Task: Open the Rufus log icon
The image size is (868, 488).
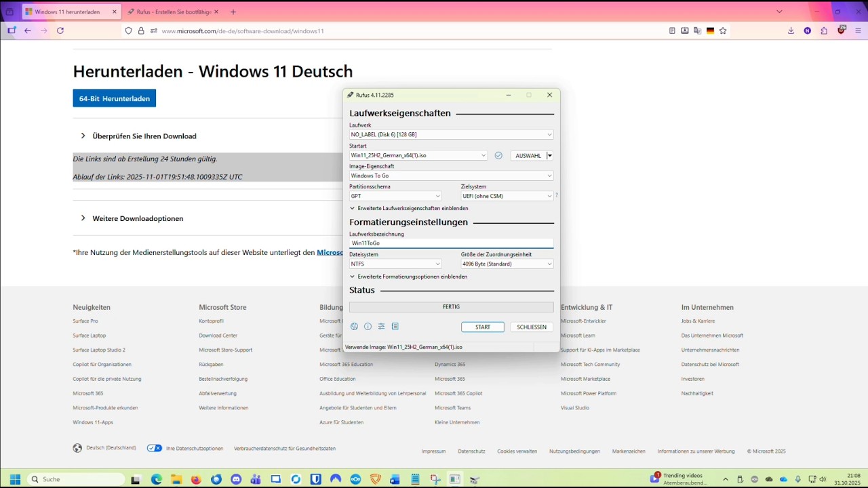Action: 395,327
